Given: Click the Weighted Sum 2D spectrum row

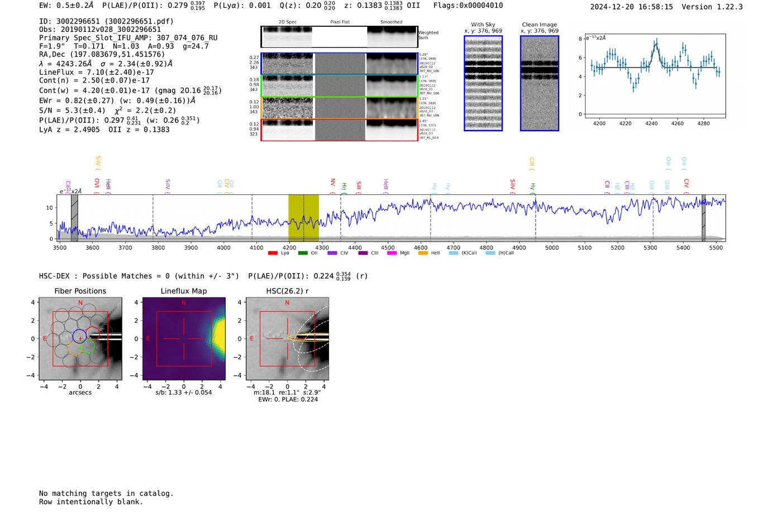Looking at the screenshot, I should click(340, 37).
